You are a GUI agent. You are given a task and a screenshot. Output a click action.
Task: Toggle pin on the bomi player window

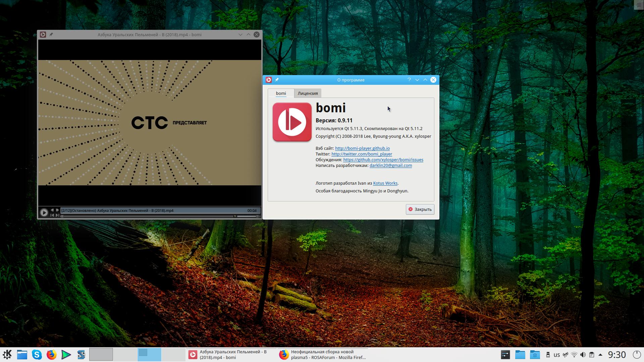point(51,35)
